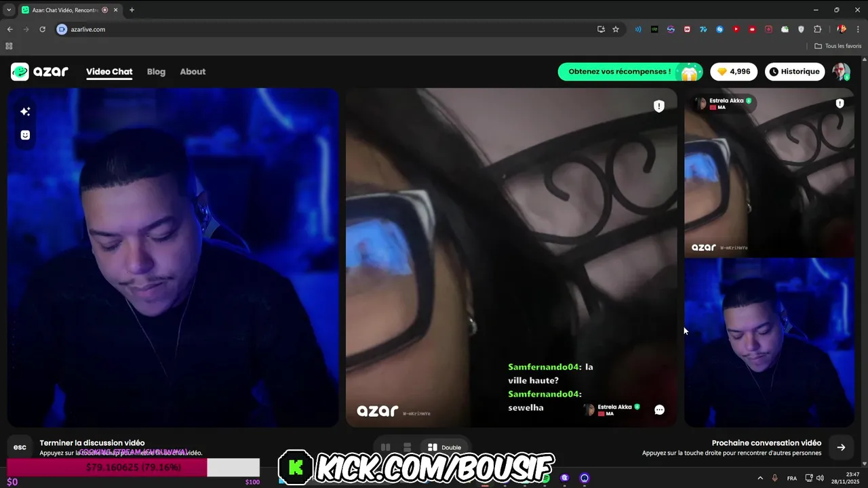868x488 pixels.
Task: Select the two-column layout icon
Action: [385, 447]
